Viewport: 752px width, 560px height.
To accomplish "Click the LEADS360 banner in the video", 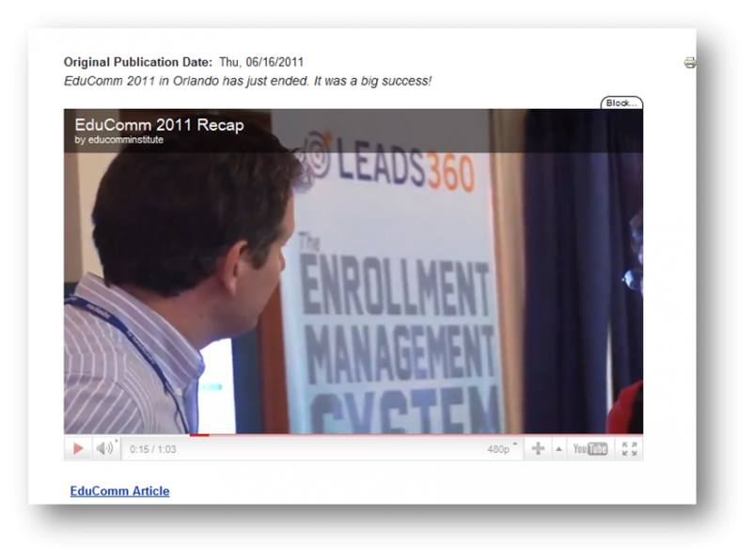I will click(x=395, y=169).
